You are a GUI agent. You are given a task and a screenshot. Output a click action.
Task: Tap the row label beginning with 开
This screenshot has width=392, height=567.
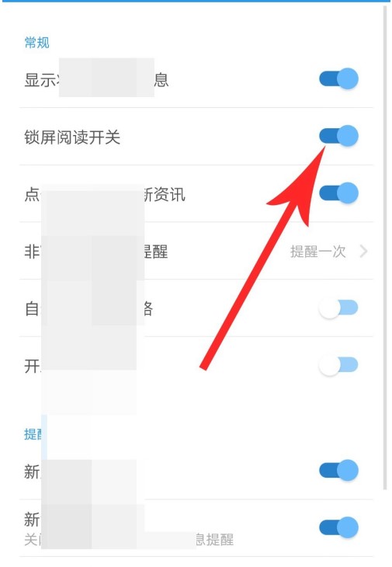click(x=33, y=366)
